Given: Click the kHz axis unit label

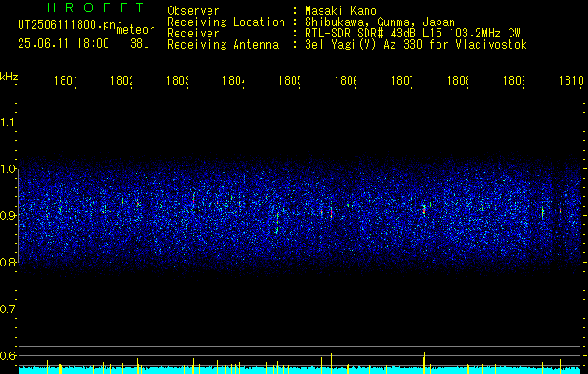Looking at the screenshot, I should coord(8,77).
